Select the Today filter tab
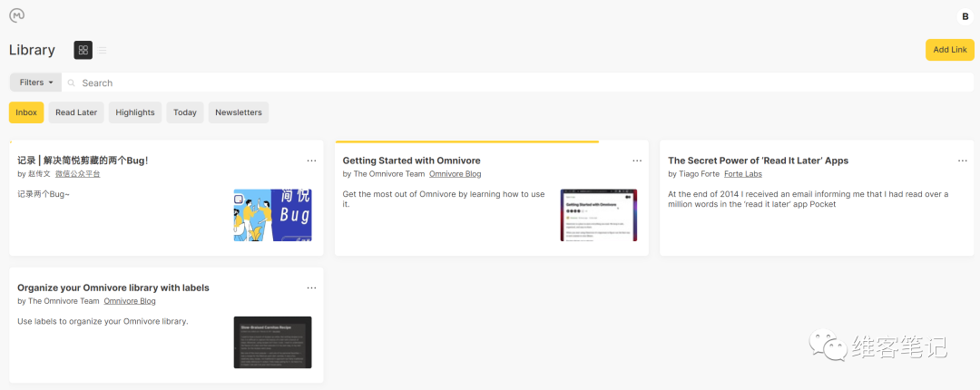Viewport: 980px width, 390px height. [185, 112]
